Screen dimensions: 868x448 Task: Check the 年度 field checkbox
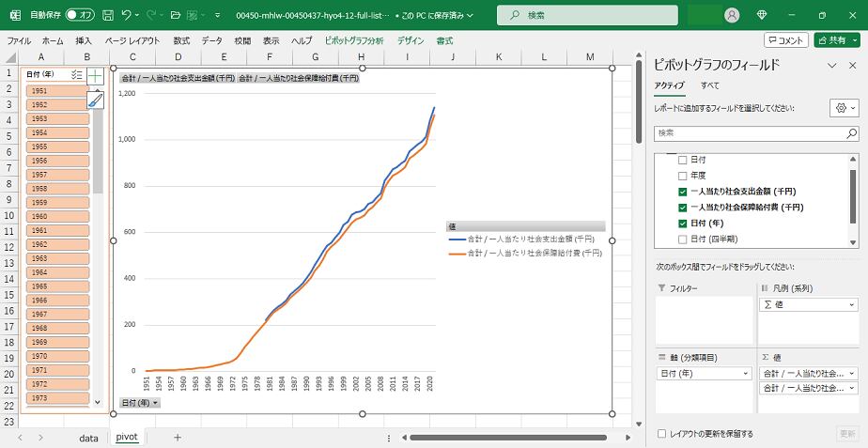tap(683, 176)
